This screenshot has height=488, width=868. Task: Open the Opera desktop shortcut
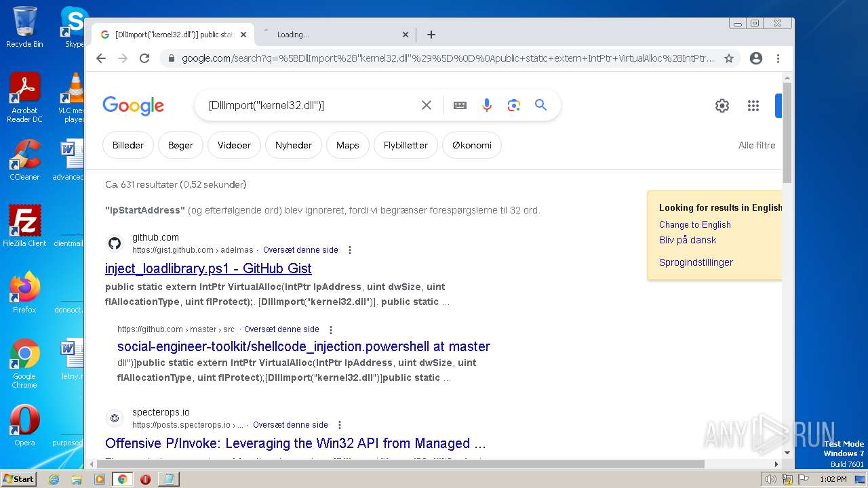(x=24, y=426)
